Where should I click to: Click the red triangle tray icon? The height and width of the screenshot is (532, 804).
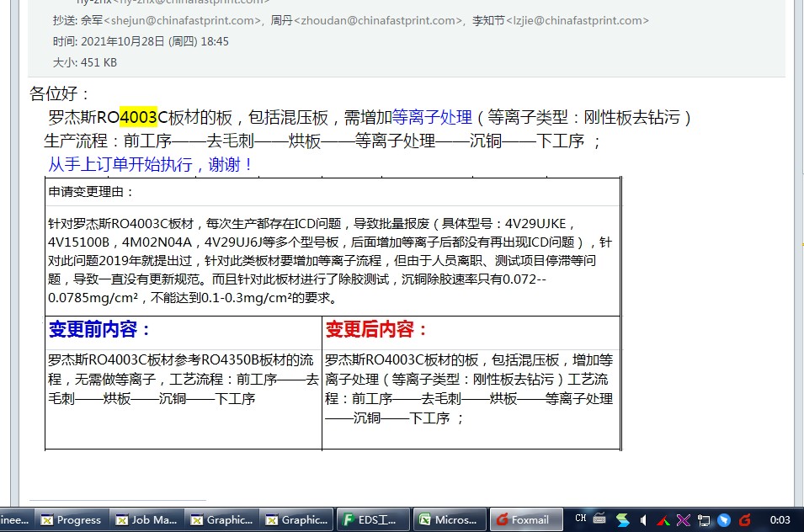pyautogui.click(x=663, y=521)
